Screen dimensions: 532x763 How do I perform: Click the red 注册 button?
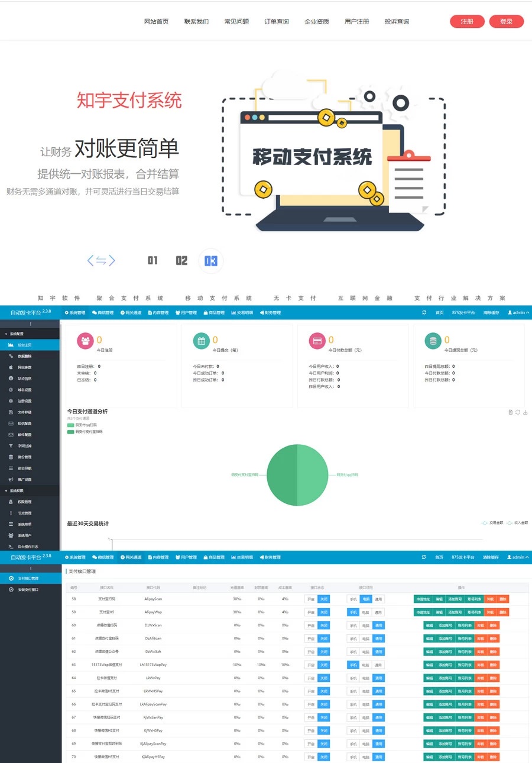click(x=467, y=22)
